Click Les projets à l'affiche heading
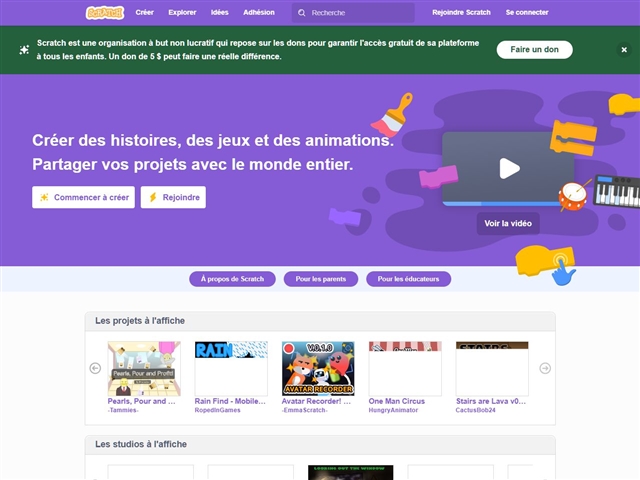 140,321
